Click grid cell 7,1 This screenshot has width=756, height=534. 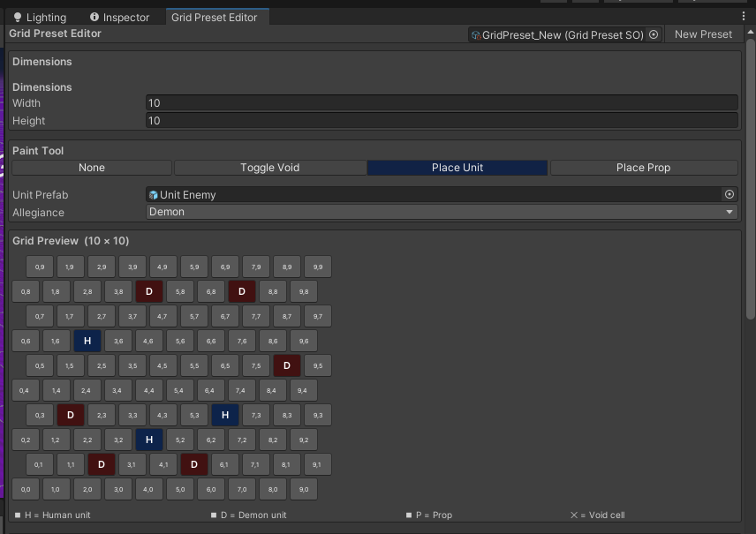point(255,464)
